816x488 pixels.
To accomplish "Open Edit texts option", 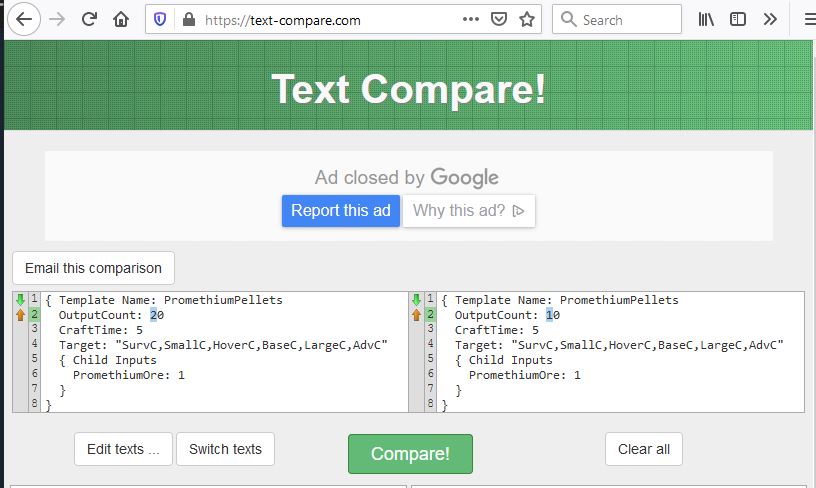I will 123,449.
